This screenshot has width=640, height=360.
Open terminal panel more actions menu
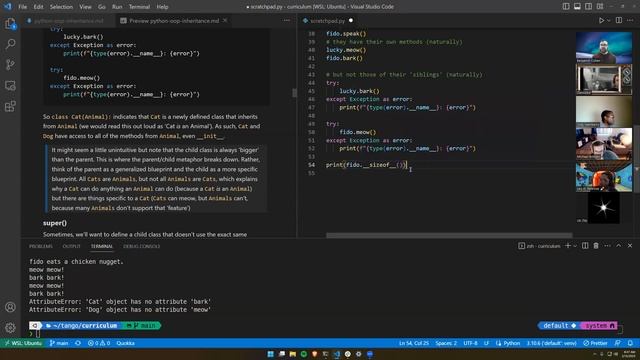(x=607, y=246)
